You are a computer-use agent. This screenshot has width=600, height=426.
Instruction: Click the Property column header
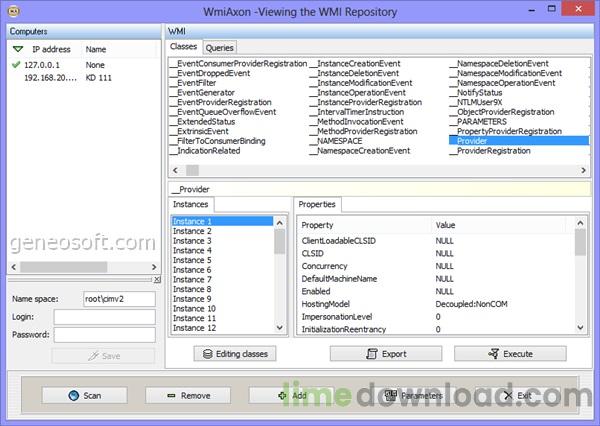pos(317,225)
